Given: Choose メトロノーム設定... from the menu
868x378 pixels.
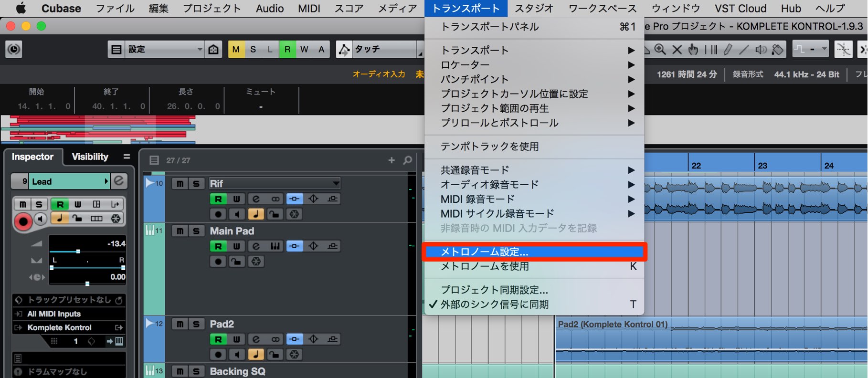Looking at the screenshot, I should pos(535,252).
